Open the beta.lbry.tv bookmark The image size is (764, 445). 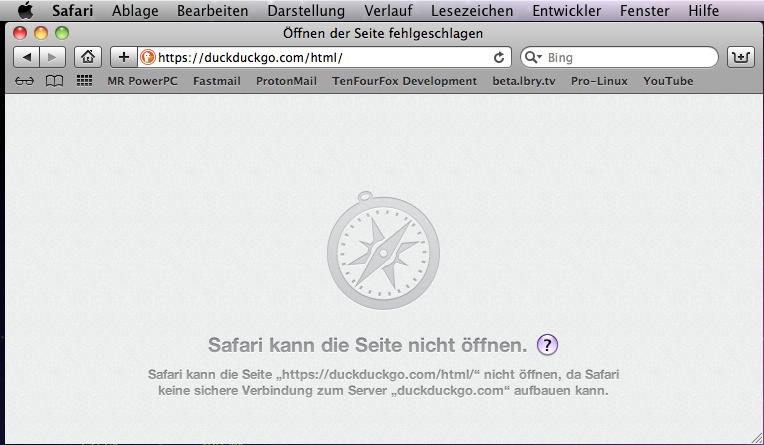[524, 81]
